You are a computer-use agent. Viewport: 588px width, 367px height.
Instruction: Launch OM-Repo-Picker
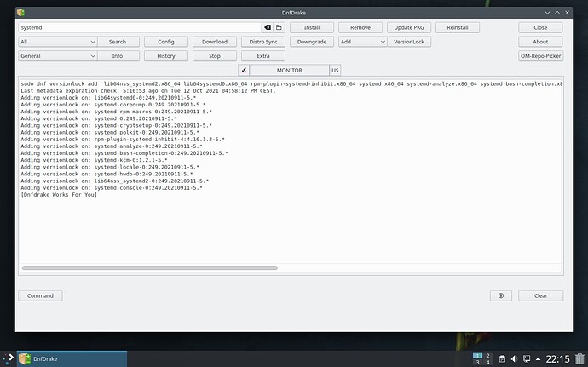pos(540,56)
